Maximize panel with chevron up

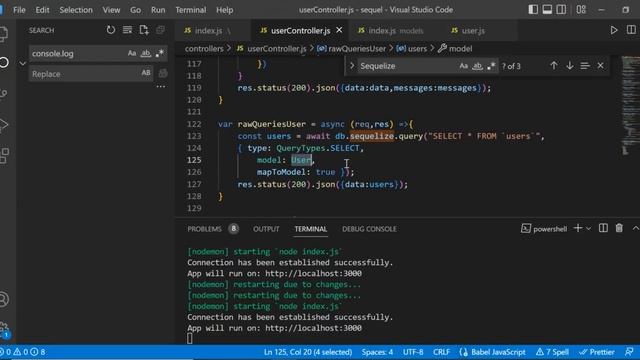635,229
